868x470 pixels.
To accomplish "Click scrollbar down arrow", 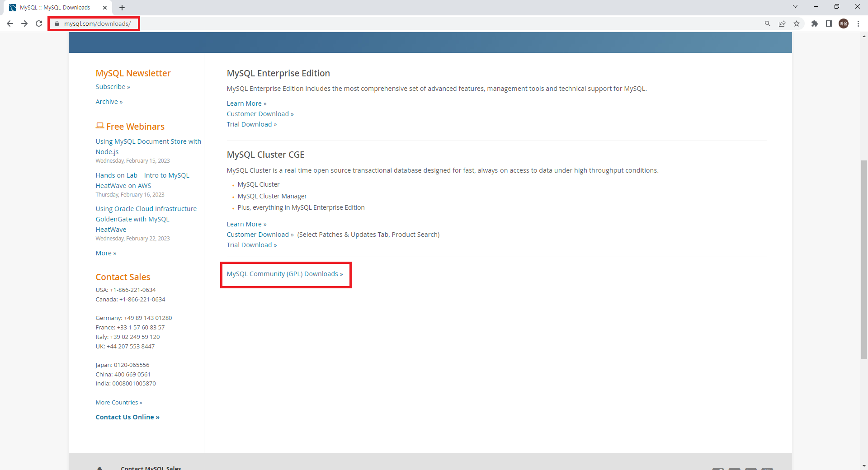I will tap(864, 465).
